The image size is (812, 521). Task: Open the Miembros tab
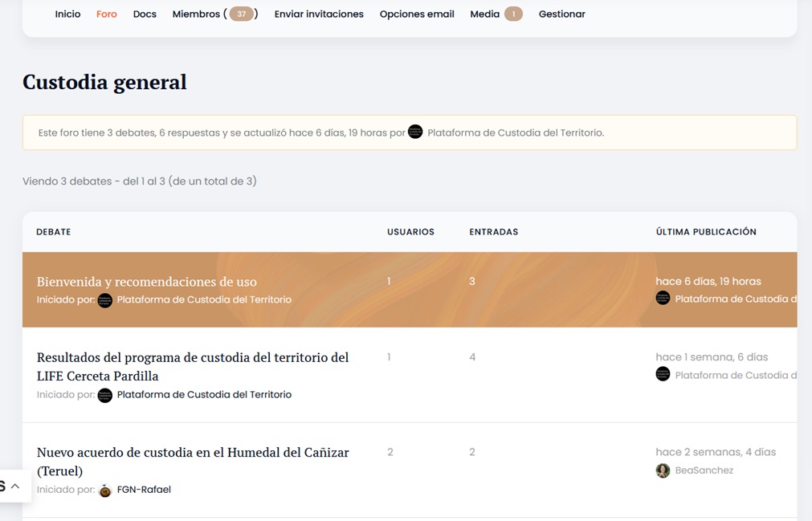(x=215, y=14)
